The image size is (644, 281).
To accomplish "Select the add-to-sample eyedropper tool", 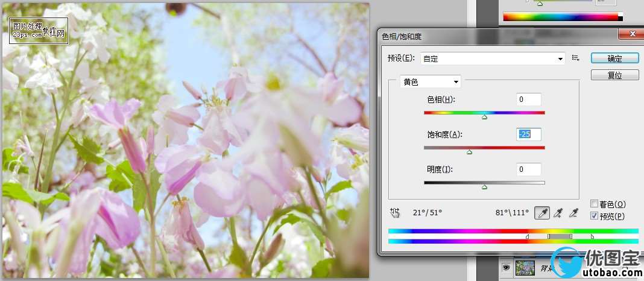I will (558, 213).
